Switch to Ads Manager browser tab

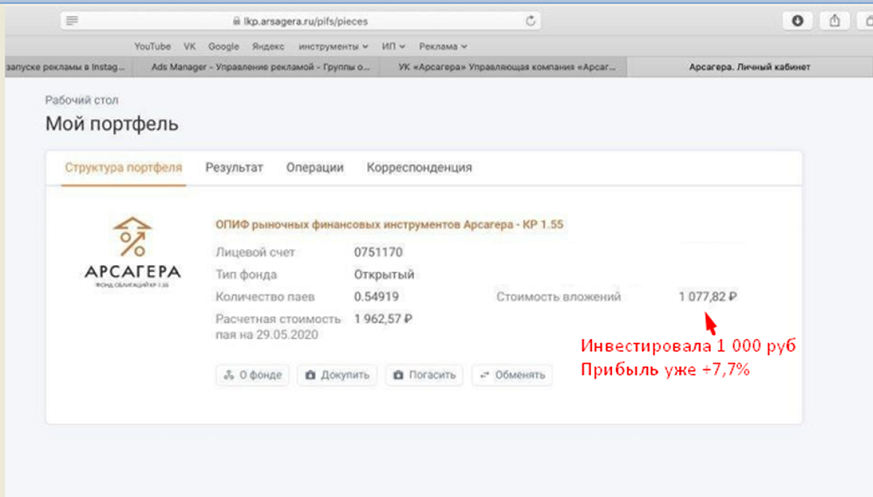click(260, 67)
